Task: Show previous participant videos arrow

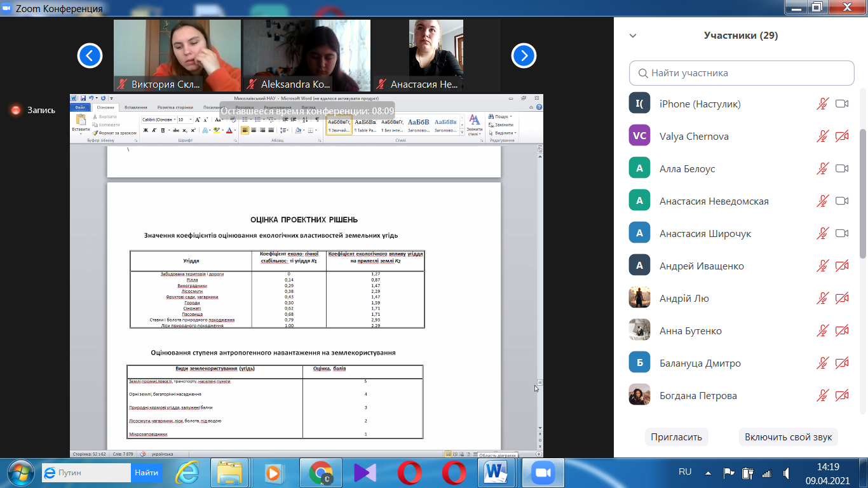Action: pos(90,56)
